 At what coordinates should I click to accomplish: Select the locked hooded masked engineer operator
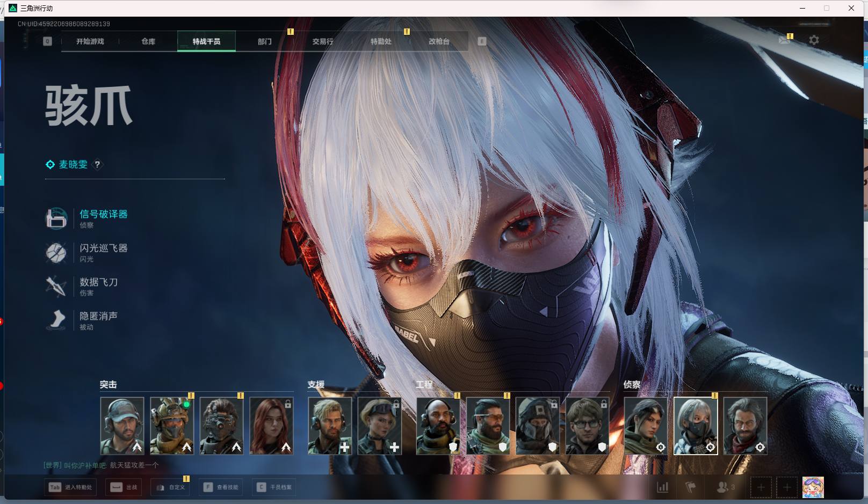click(538, 426)
